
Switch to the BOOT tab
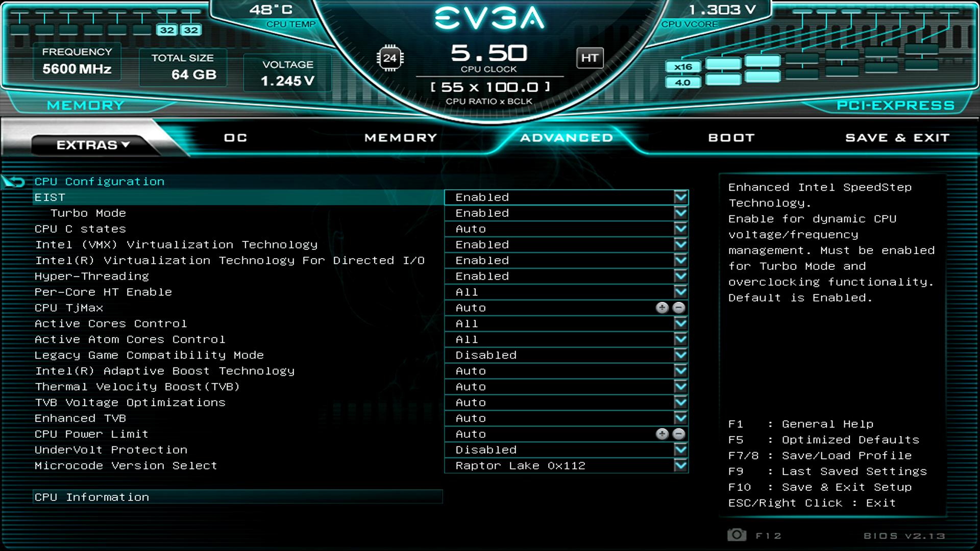pos(731,137)
